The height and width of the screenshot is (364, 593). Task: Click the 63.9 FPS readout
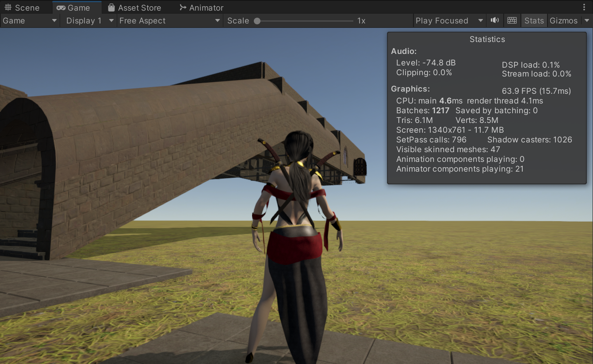[x=536, y=91]
